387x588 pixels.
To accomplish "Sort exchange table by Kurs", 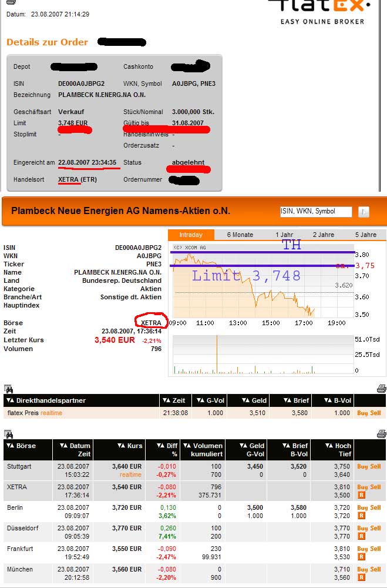I will point(122,446).
